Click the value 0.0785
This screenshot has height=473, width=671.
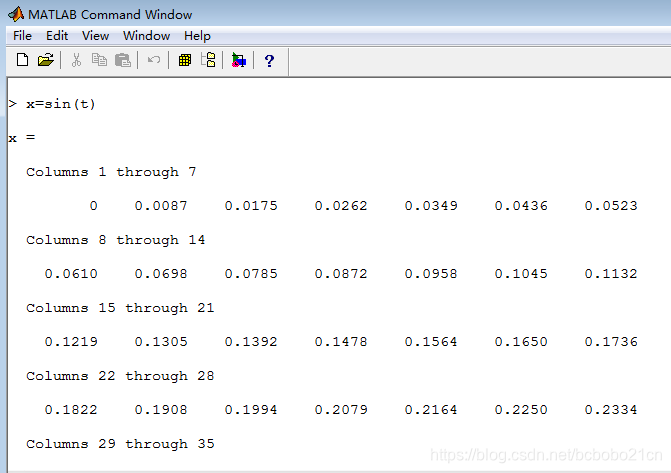click(251, 274)
